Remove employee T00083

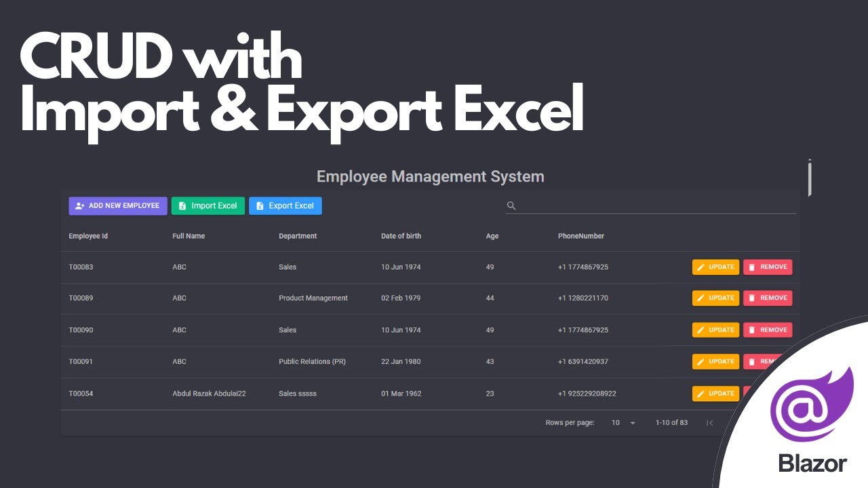(768, 267)
